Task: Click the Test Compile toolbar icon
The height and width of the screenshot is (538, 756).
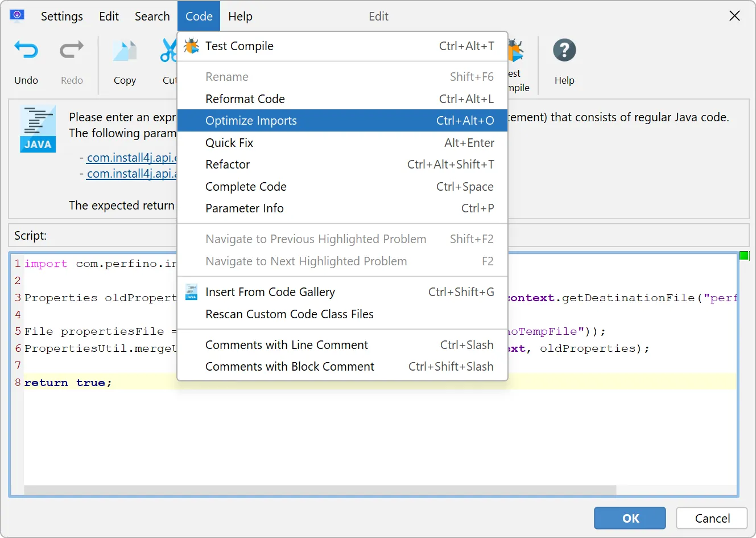Action: coord(516,51)
